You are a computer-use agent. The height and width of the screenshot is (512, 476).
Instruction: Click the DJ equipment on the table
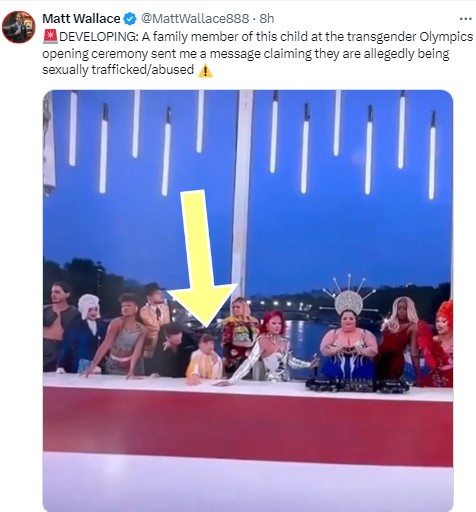pos(357,385)
